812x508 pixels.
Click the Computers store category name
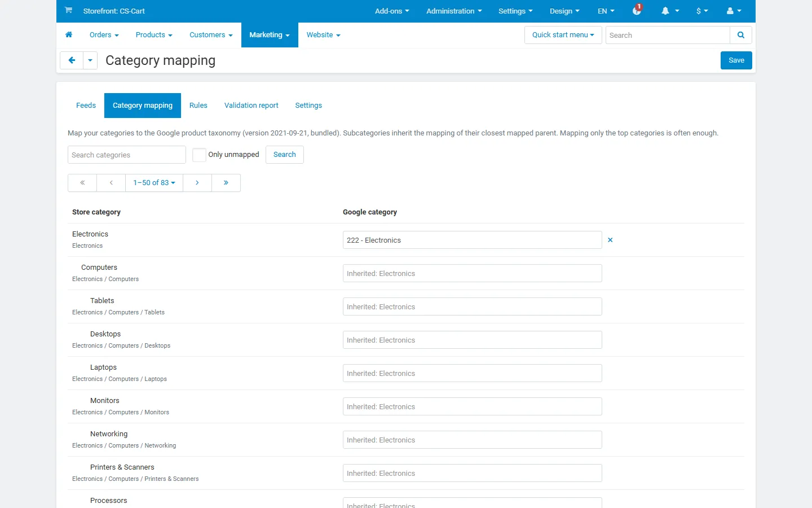click(x=99, y=268)
